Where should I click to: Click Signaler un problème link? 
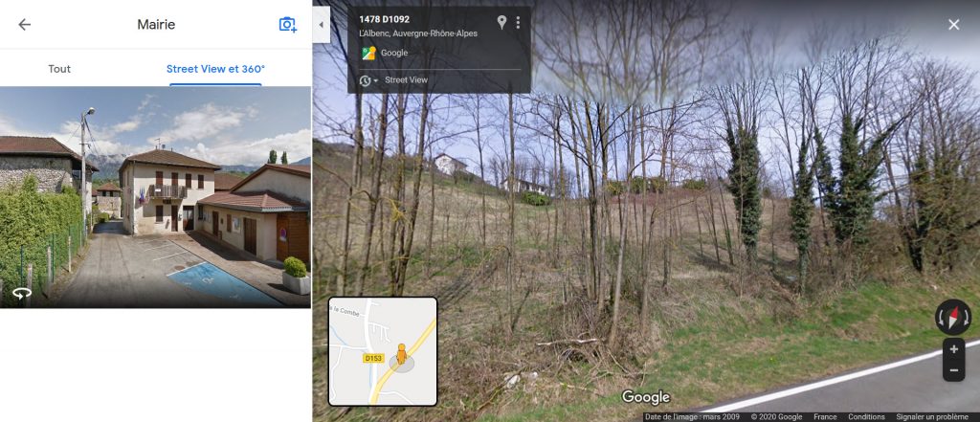[x=932, y=417]
